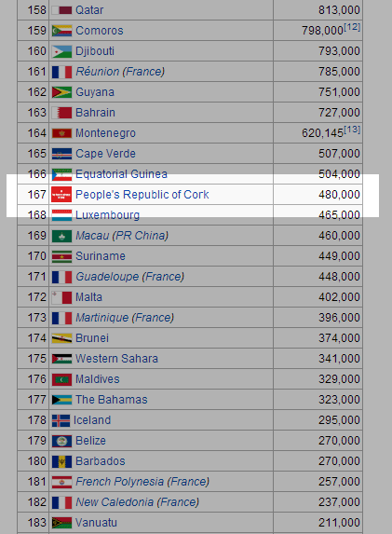Follow the Macau (PR China) link
Image resolution: width=392 pixels, height=534 pixels.
122,236
